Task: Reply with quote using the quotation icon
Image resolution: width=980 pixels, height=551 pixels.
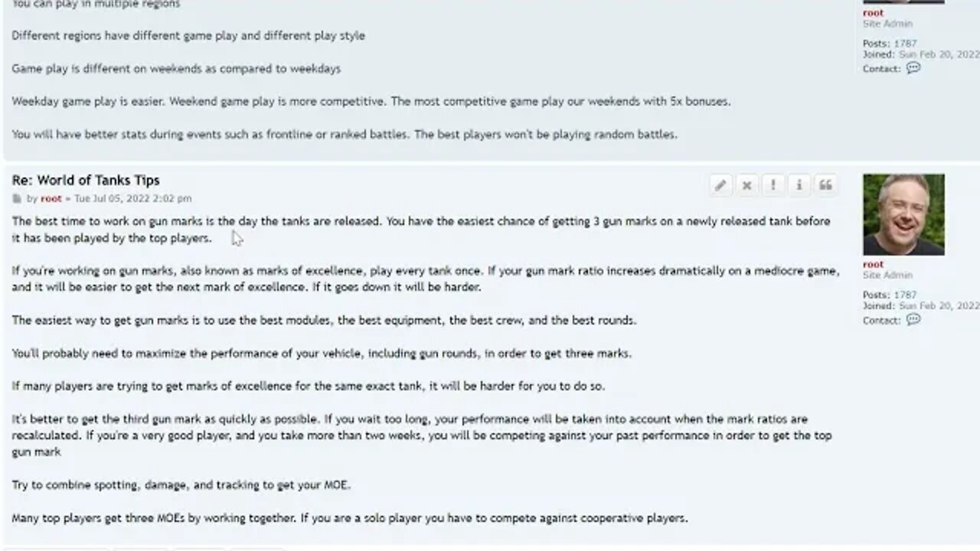Action: point(825,185)
